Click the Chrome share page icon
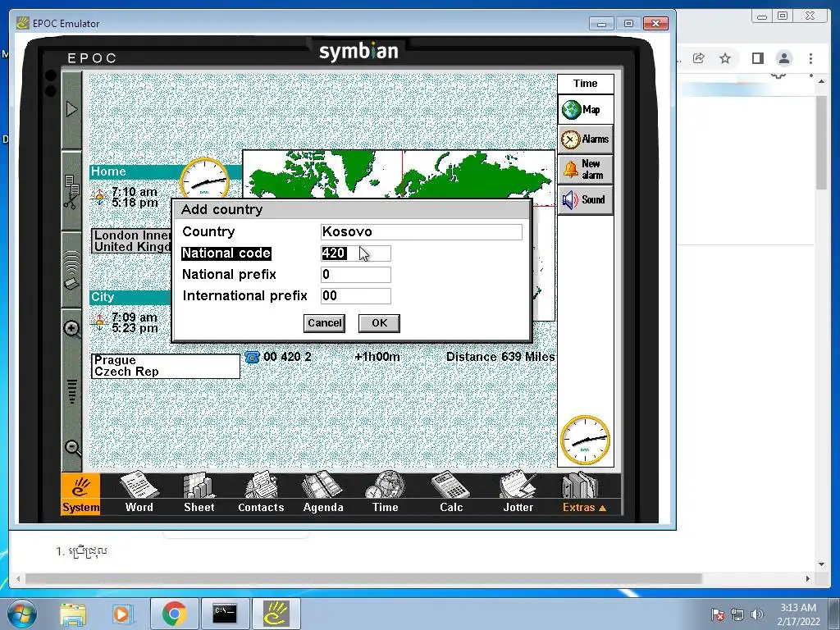840x630 pixels. coord(699,58)
